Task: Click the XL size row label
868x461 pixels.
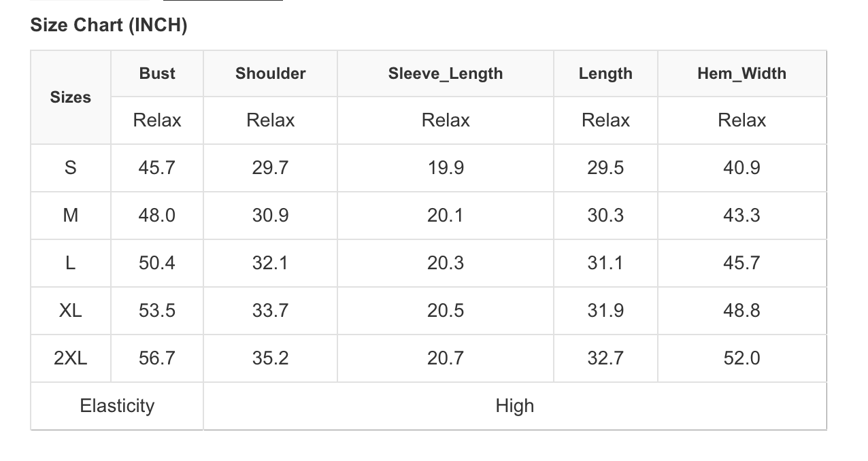Action: pos(71,311)
